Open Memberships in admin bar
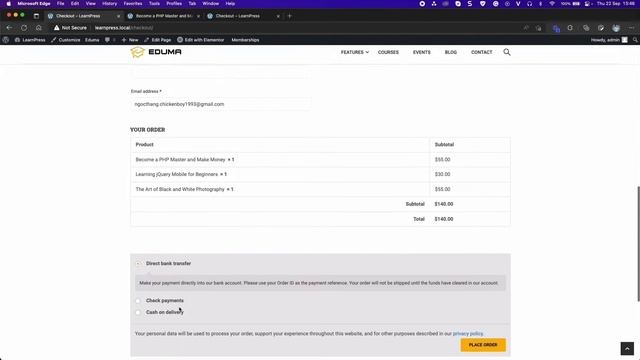 pyautogui.click(x=245, y=40)
